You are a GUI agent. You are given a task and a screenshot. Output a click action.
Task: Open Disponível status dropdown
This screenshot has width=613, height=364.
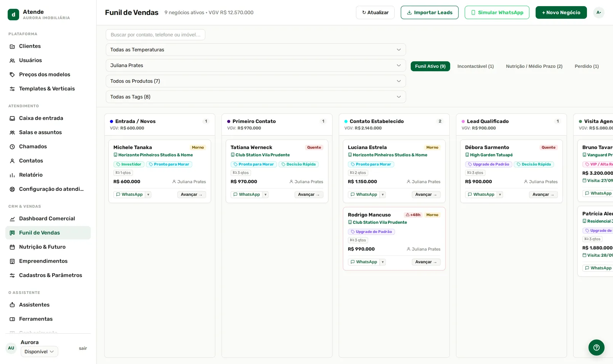[x=39, y=351]
